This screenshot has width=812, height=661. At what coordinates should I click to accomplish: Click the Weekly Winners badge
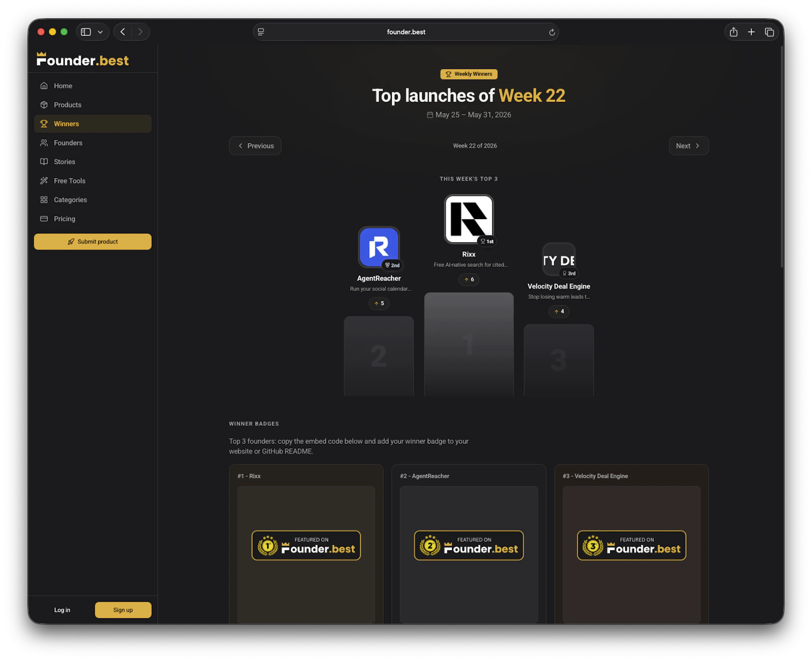469,74
